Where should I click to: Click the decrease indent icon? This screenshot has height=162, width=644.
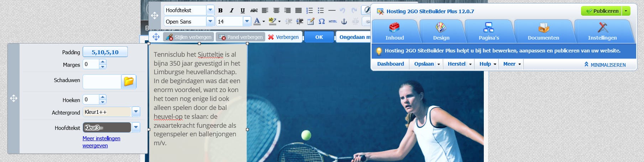[289, 21]
